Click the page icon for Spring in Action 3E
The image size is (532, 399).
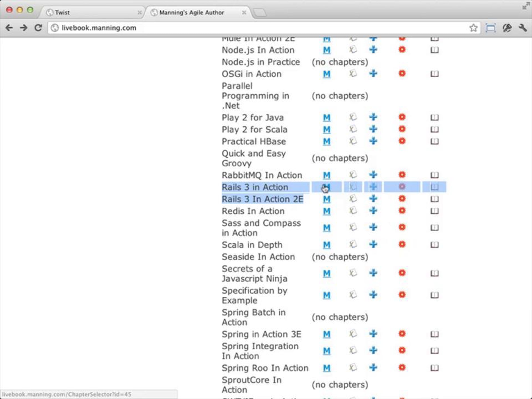[353, 334]
